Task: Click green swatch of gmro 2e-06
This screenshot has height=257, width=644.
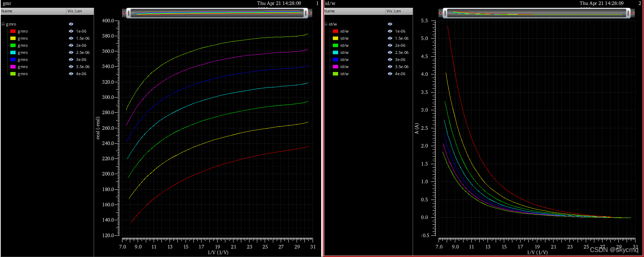Action: pos(13,45)
